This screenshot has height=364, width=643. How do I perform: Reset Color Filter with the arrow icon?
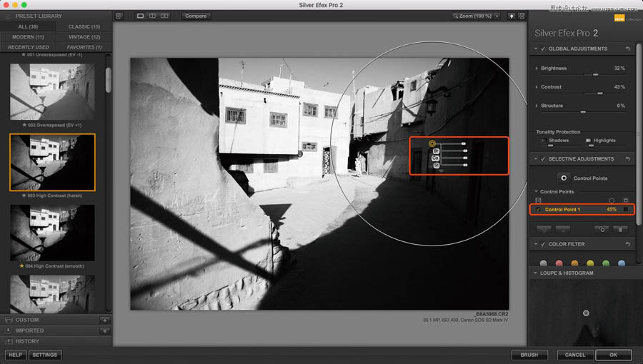pyautogui.click(x=627, y=244)
